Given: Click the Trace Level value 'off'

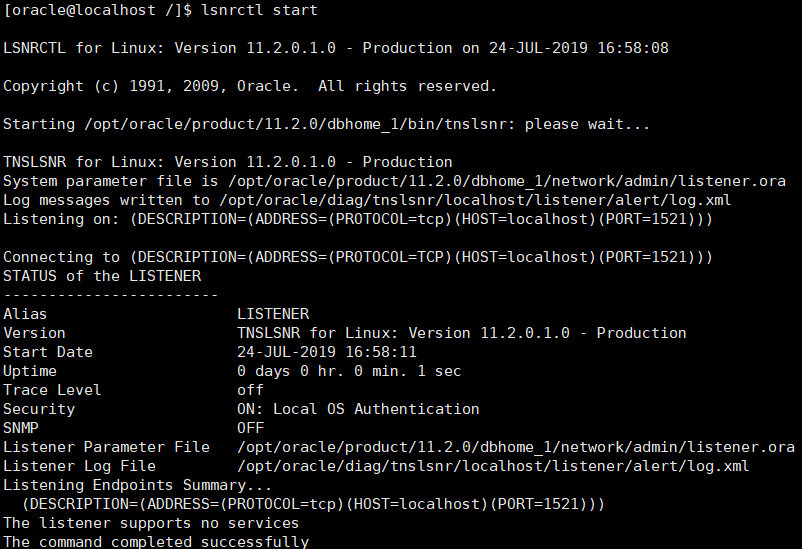Looking at the screenshot, I should (x=250, y=390).
